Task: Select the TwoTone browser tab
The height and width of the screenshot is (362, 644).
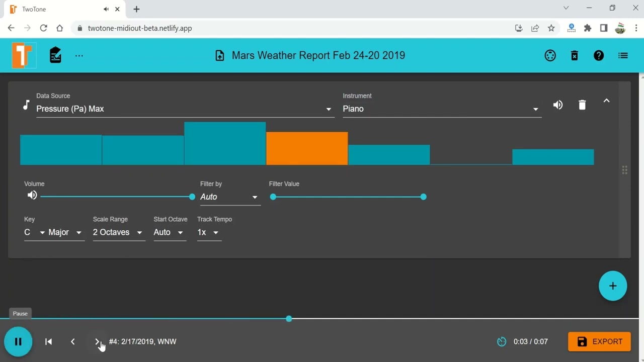Action: coord(64,9)
